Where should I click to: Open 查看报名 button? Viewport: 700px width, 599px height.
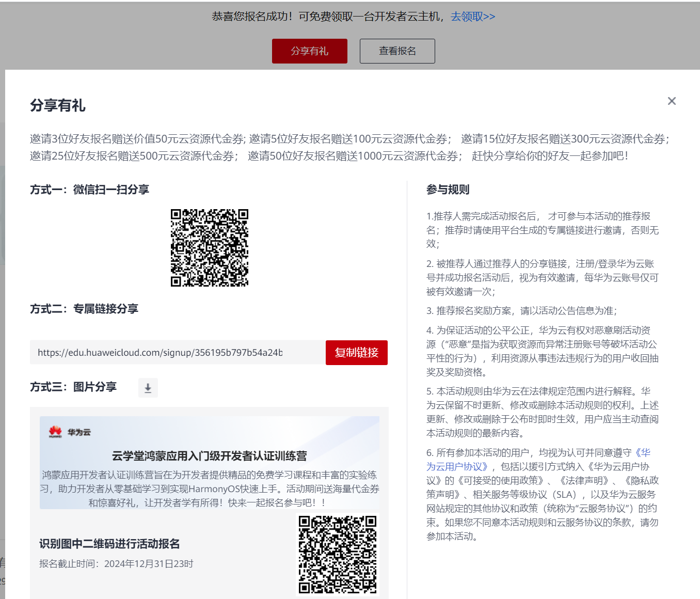[x=397, y=51]
